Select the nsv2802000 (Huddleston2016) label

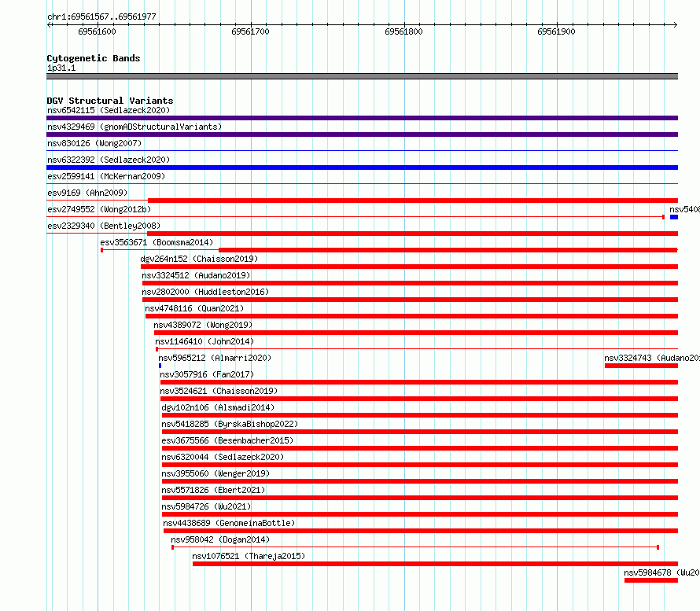(205, 292)
